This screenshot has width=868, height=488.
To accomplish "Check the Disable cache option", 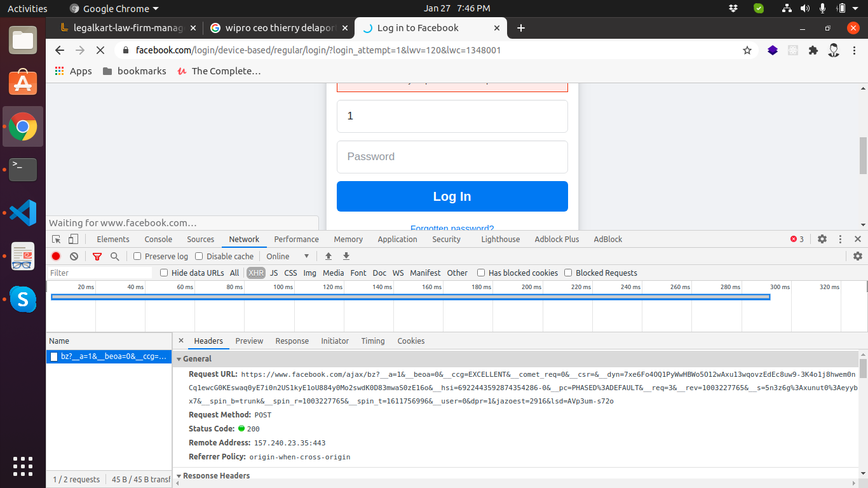I will coord(199,256).
